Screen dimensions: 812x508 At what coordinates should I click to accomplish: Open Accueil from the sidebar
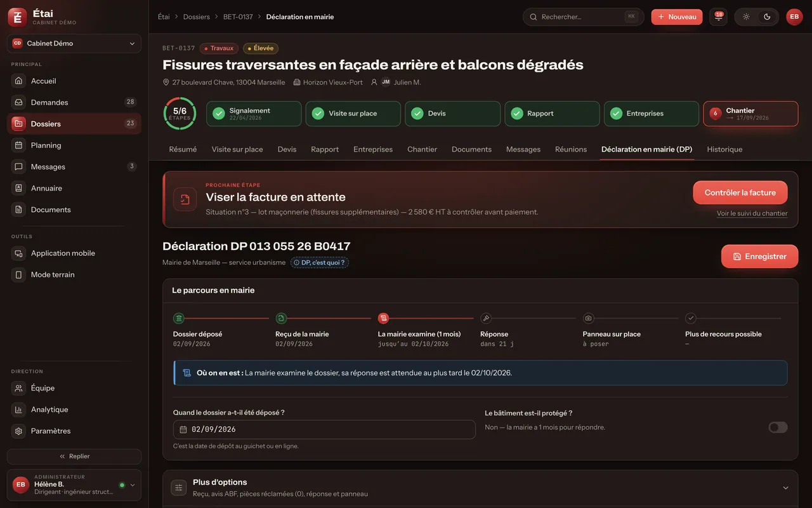[x=74, y=81]
